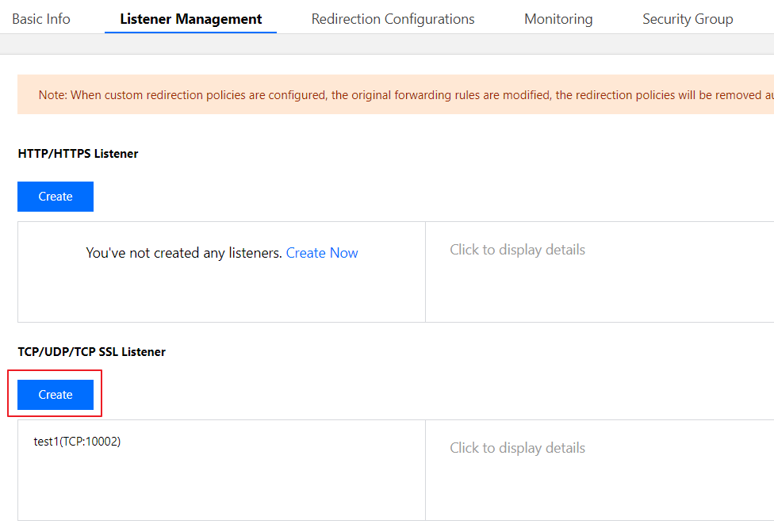Image resolution: width=774 pixels, height=532 pixels.
Task: Go to the Monitoring tab
Action: tap(558, 19)
